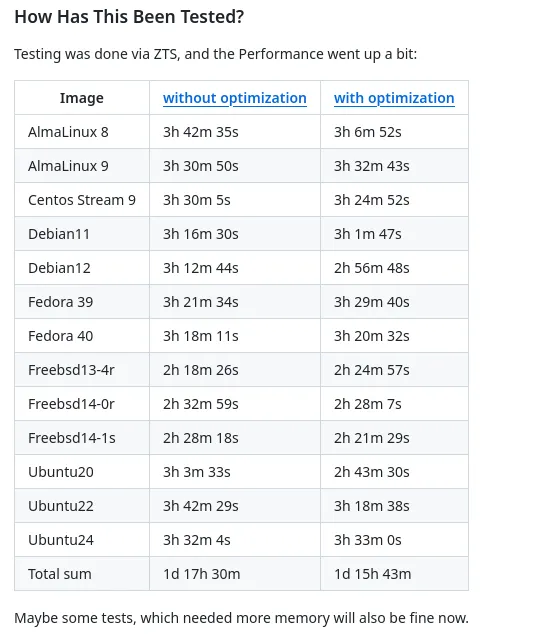557x634 pixels.
Task: Select Fedora 40 3h 20m 32s value
Action: pos(371,336)
